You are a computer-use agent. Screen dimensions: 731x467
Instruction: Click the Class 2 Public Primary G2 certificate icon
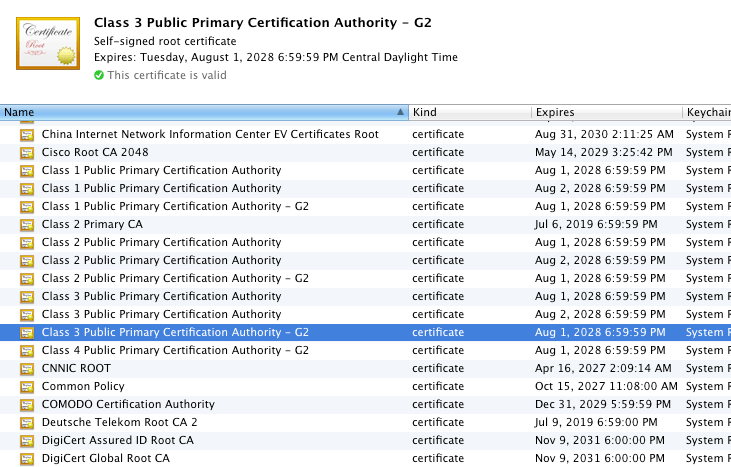point(27,279)
